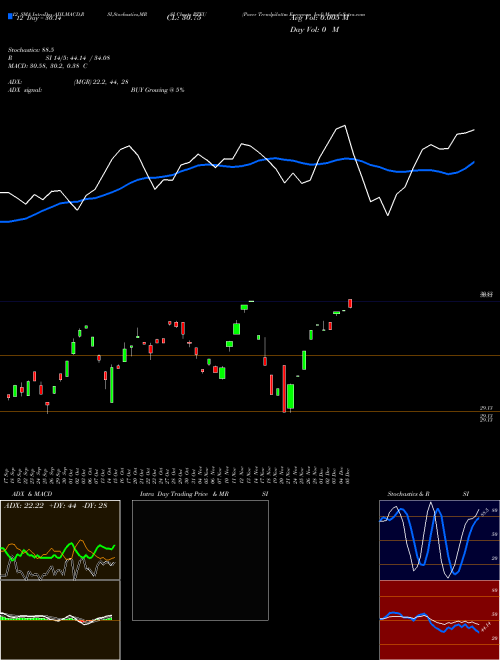The width and height of the screenshot is (500, 660).
Task: Select the 'BUY Growing @ 5%' signal text
Action: pyautogui.click(x=157, y=90)
